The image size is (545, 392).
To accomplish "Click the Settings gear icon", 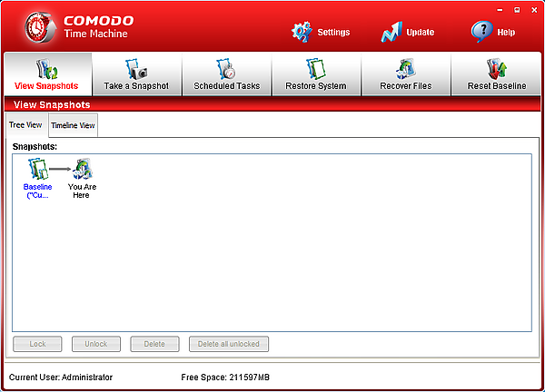I will (x=301, y=32).
